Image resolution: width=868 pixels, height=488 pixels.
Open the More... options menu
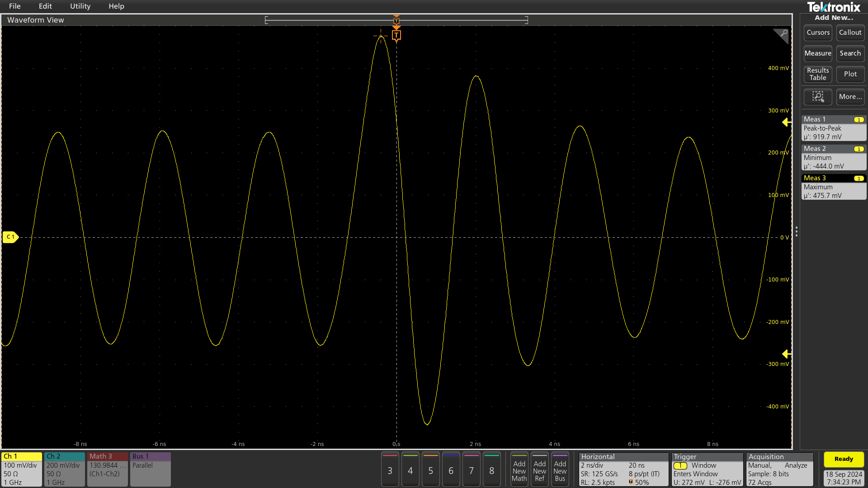pyautogui.click(x=850, y=97)
